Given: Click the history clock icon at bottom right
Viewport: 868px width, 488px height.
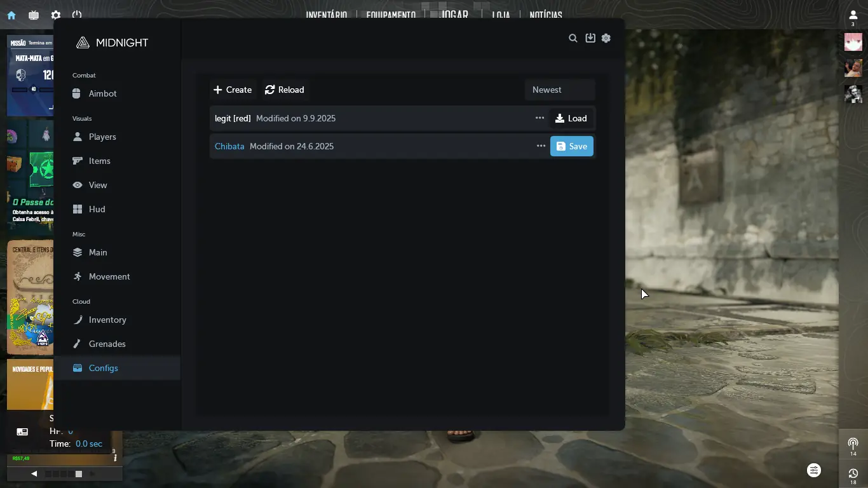Looking at the screenshot, I should pos(853,473).
